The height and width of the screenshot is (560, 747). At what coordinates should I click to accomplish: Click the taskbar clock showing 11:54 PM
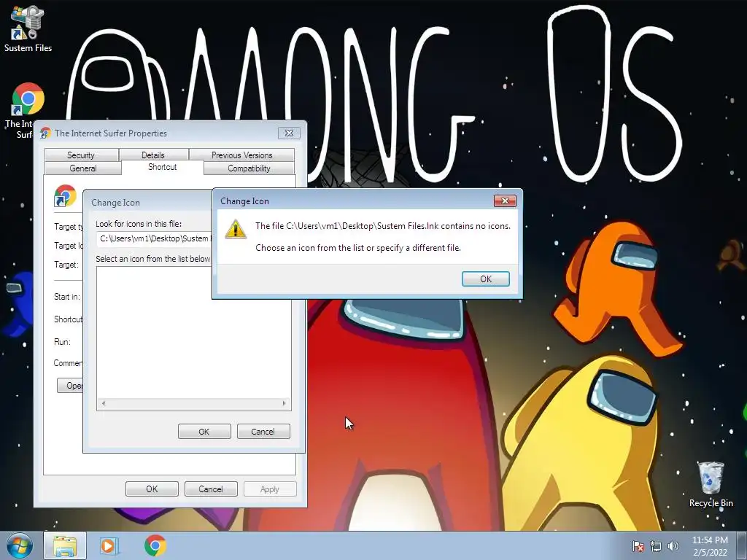(x=710, y=546)
